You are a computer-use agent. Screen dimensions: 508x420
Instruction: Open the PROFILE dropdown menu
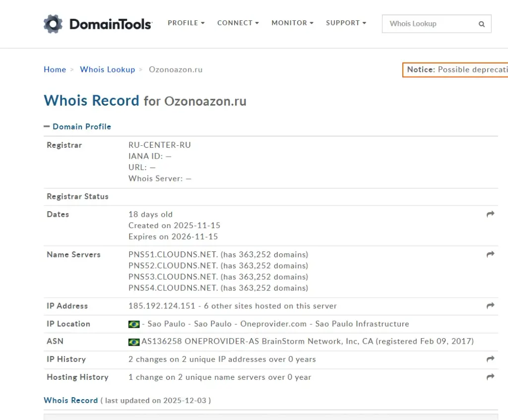click(186, 23)
